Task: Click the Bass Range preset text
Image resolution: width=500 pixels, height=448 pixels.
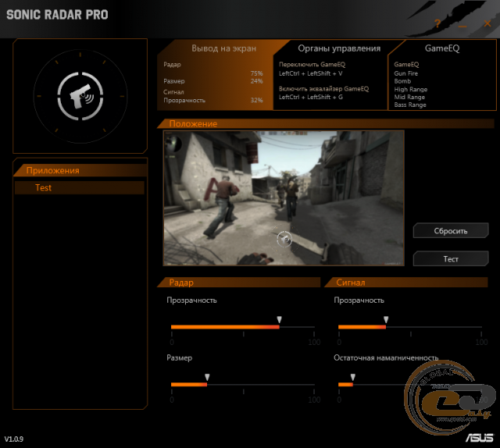Action: click(409, 105)
